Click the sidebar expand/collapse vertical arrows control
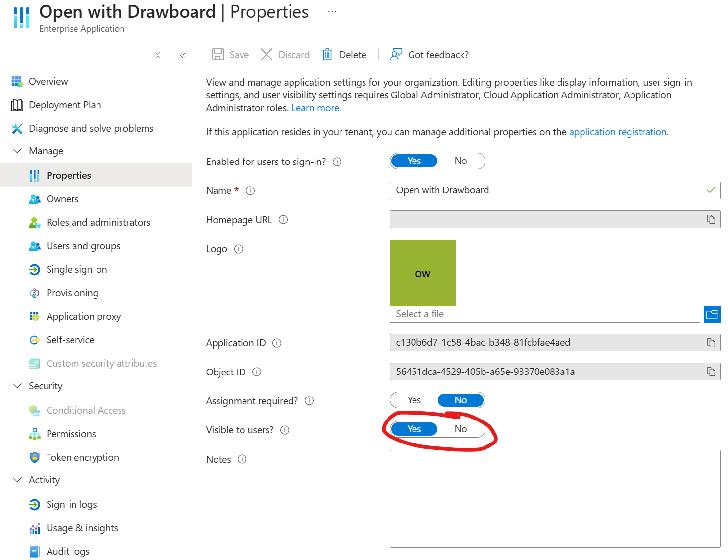The height and width of the screenshot is (560, 728). (x=158, y=55)
